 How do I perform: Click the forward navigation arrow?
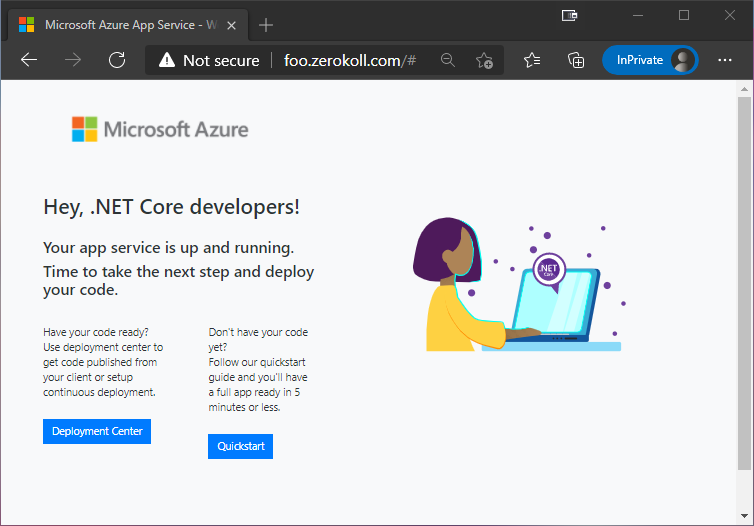tap(73, 60)
